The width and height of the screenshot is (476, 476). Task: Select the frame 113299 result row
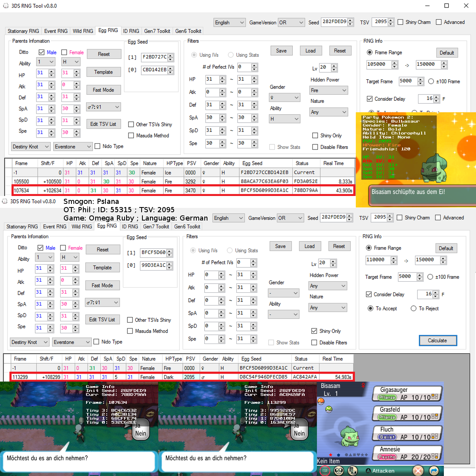coord(182,377)
